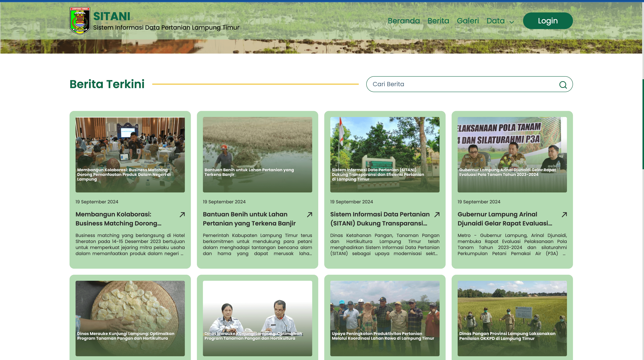
Task: Click the Login button
Action: pos(548,21)
